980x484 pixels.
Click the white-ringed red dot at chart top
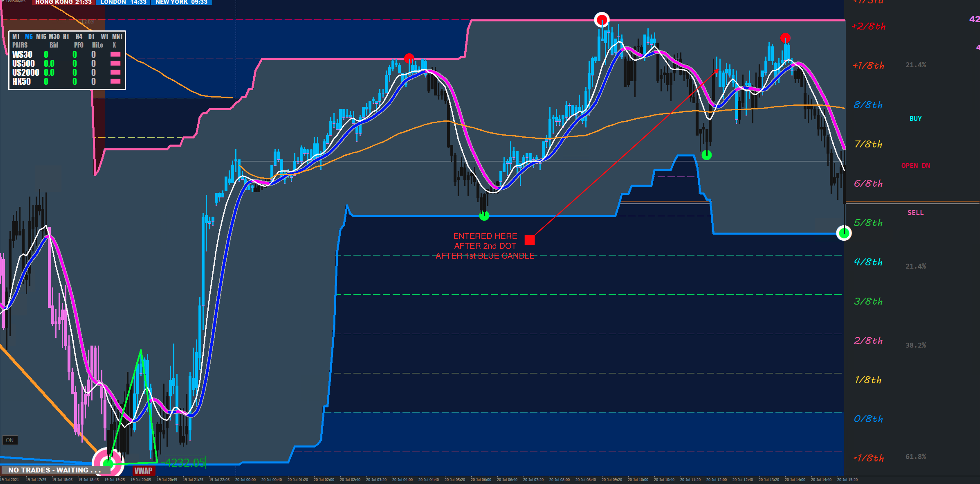point(601,19)
